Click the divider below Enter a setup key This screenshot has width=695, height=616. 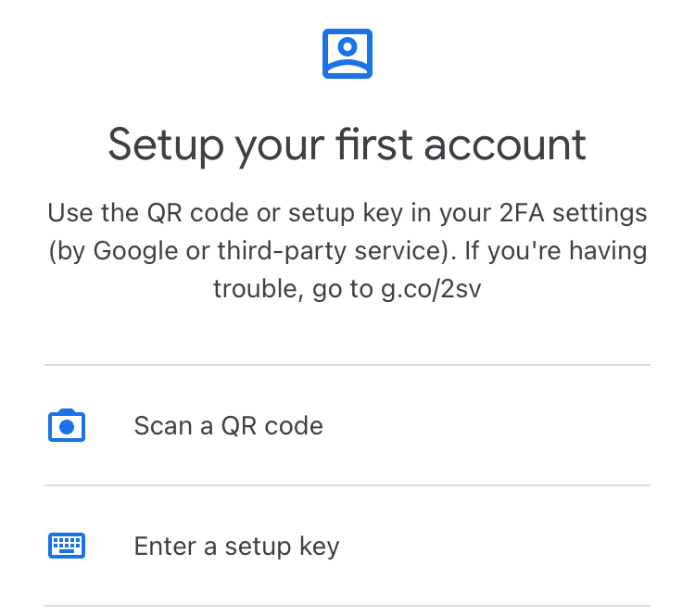[x=347, y=606]
